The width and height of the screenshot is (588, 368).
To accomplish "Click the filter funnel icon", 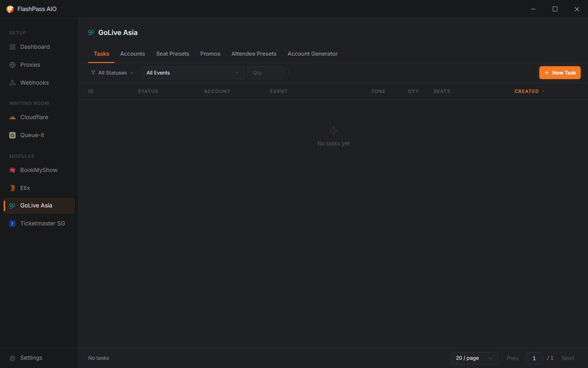I will point(93,73).
